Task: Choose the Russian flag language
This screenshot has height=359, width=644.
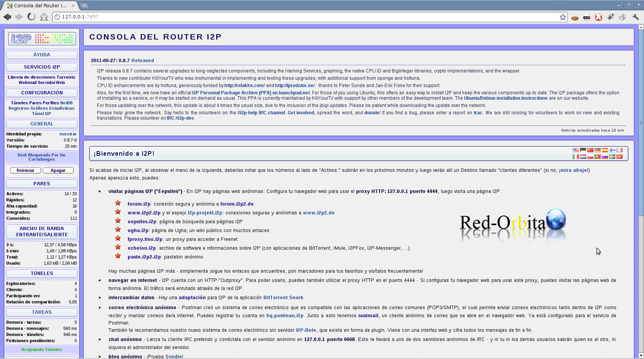Action: pyautogui.click(x=605, y=156)
